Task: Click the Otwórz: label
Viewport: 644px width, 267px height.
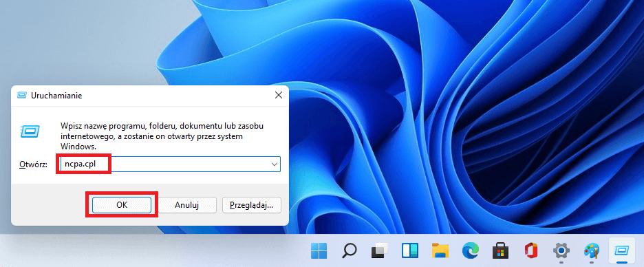Action: pyautogui.click(x=34, y=164)
